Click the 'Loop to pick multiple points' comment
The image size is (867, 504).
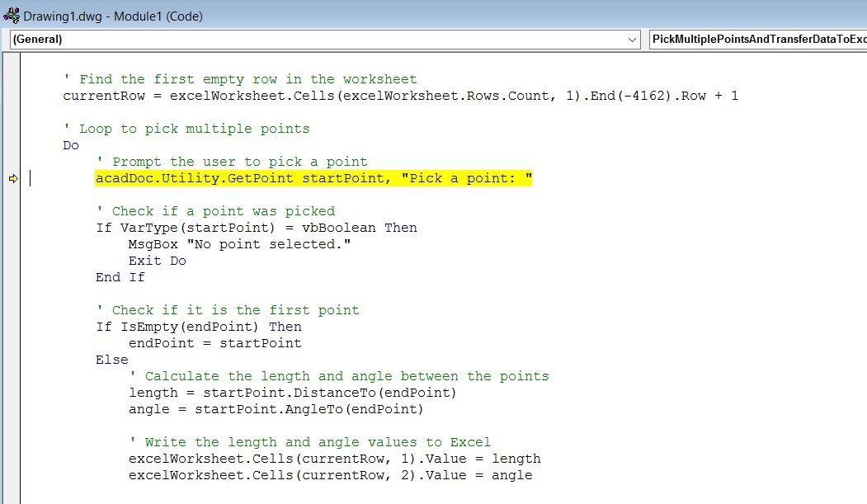[x=186, y=129]
